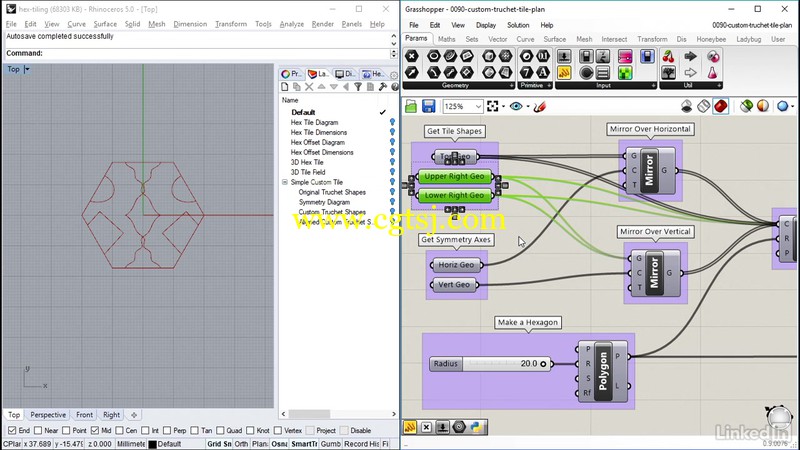Toggle SmartTrack in status bar
The image size is (800, 450).
tap(304, 444)
